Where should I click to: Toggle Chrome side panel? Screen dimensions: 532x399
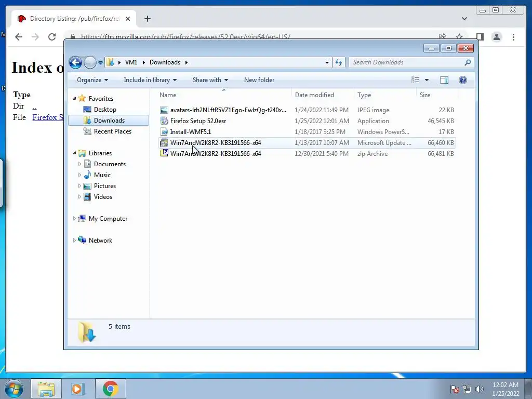coord(480,37)
